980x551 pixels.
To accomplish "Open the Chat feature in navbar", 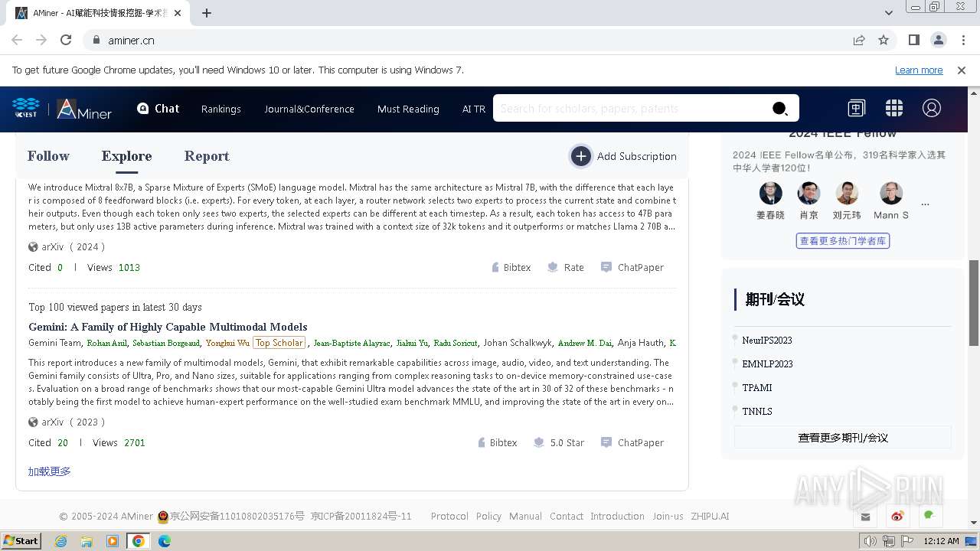I will 158,109.
